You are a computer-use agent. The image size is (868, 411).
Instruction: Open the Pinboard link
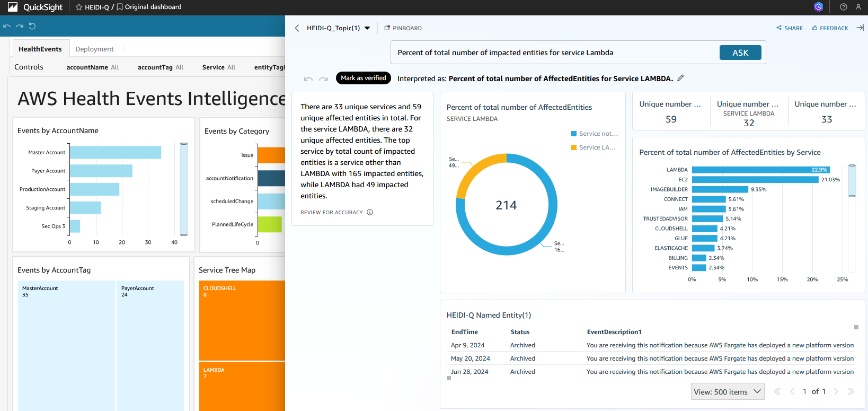pyautogui.click(x=403, y=28)
